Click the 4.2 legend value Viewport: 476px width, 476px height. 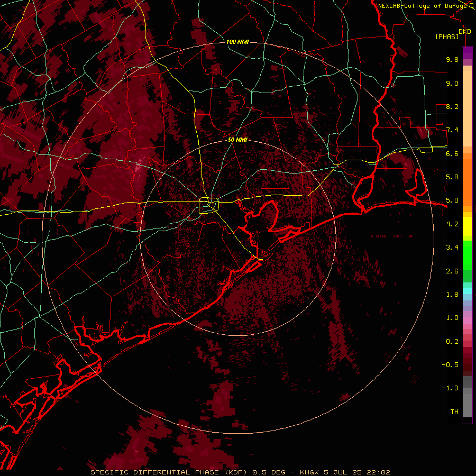[x=452, y=224]
